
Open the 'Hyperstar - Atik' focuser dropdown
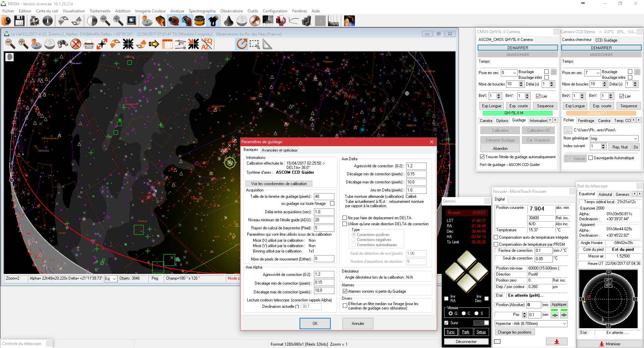point(565,324)
